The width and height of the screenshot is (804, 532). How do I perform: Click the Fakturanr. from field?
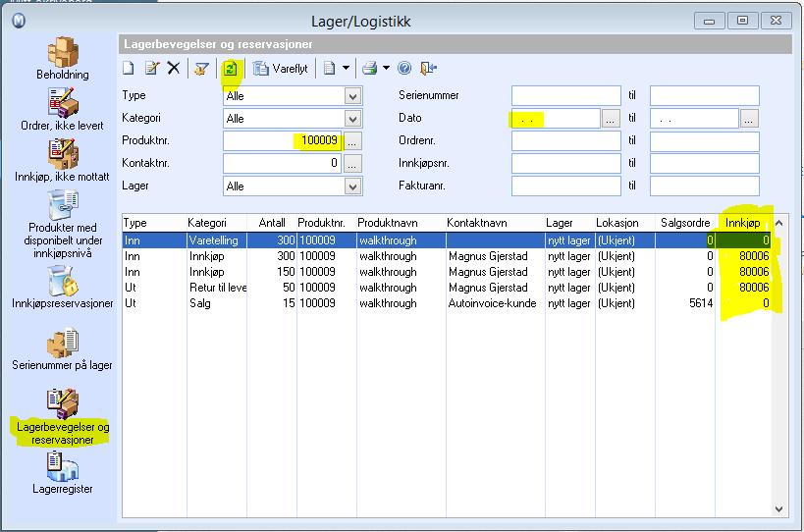(x=566, y=186)
